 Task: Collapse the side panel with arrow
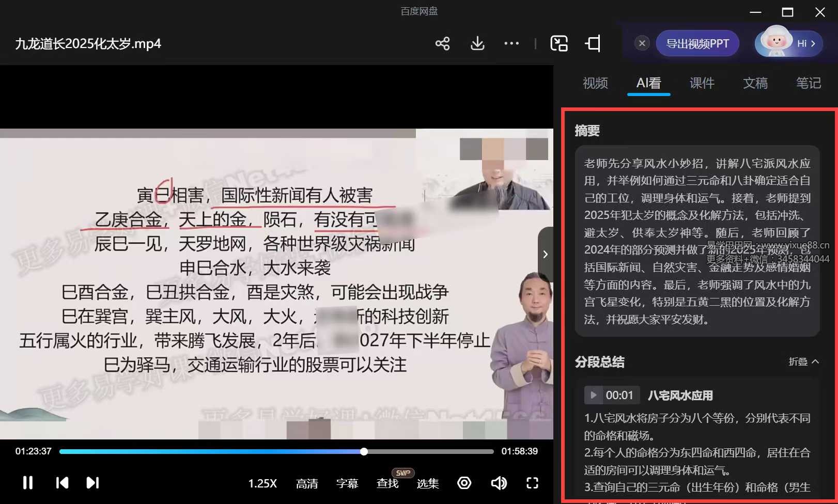[x=545, y=254]
